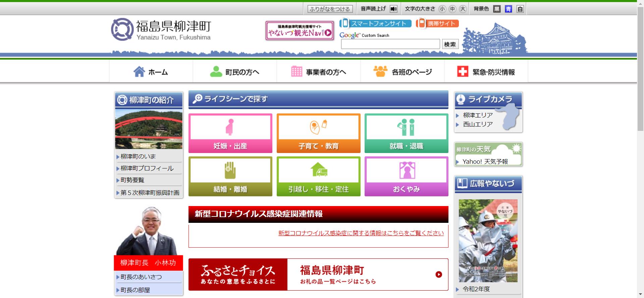Open the ふるさとチョイス banner

pyautogui.click(x=318, y=275)
